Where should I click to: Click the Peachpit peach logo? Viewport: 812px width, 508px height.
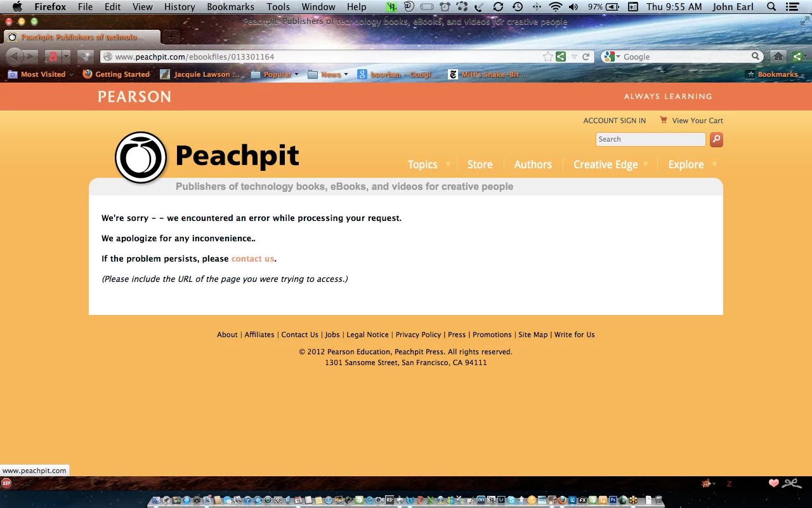141,157
